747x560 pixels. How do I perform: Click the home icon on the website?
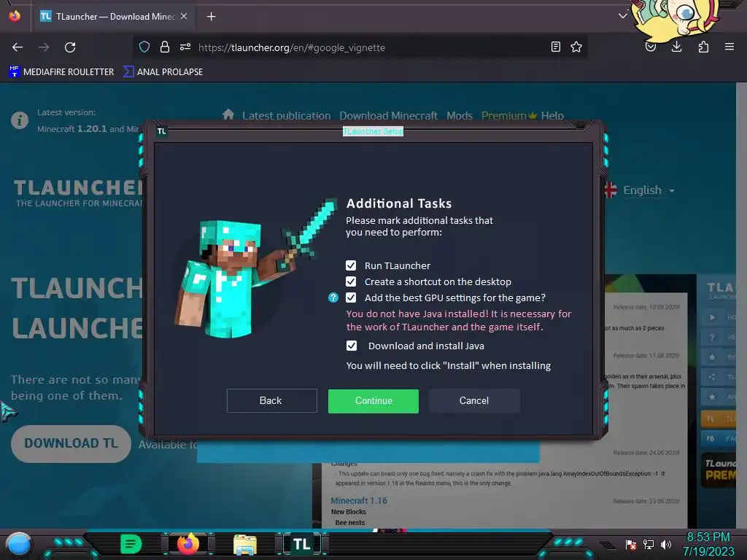click(228, 114)
